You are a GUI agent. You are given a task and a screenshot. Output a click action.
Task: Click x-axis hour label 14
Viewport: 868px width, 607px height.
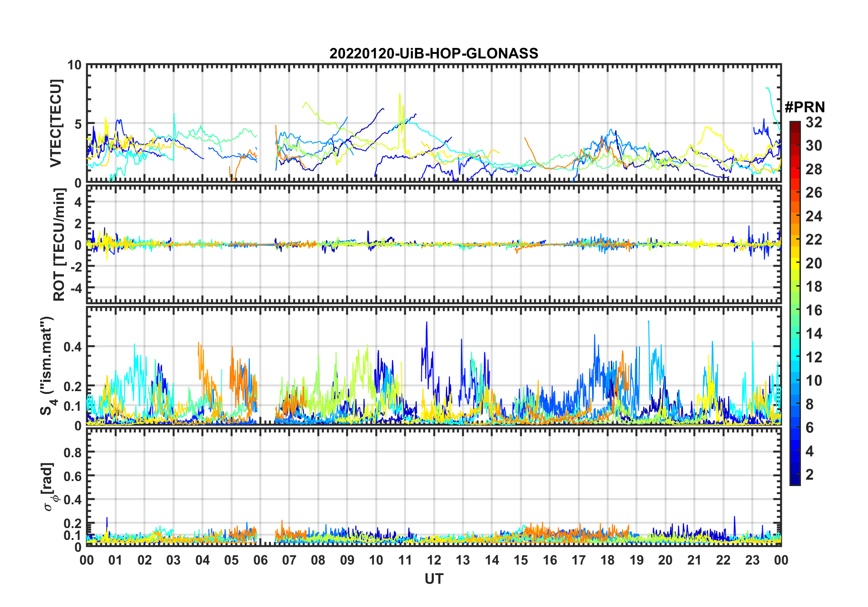coord(492,560)
